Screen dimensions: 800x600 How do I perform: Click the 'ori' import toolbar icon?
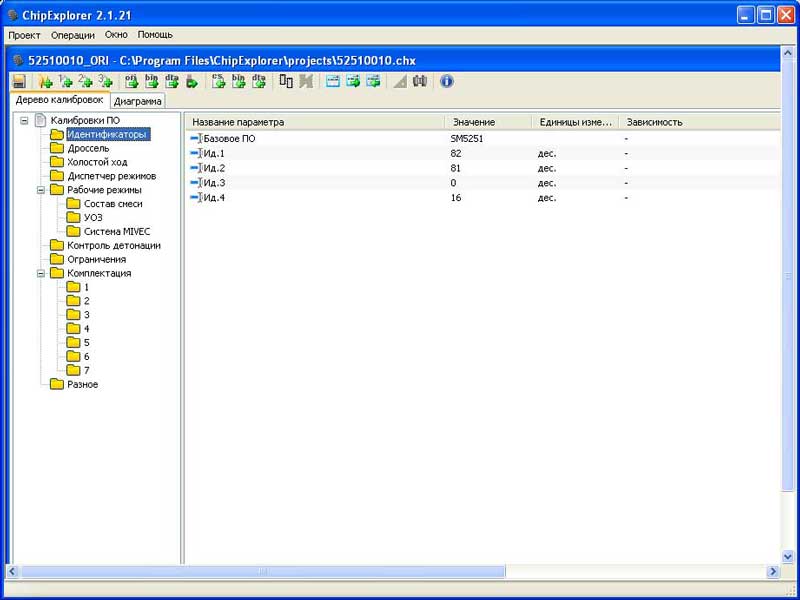click(x=131, y=81)
